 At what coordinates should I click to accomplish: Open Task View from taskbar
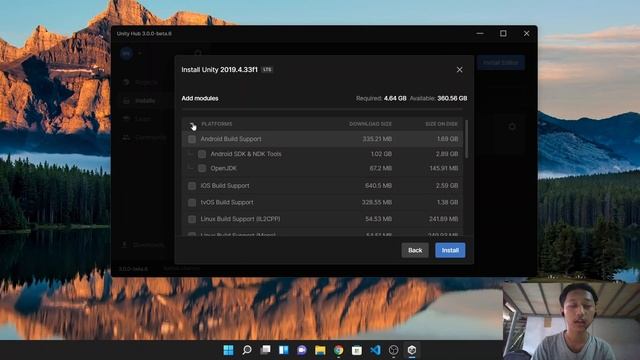(x=265, y=350)
